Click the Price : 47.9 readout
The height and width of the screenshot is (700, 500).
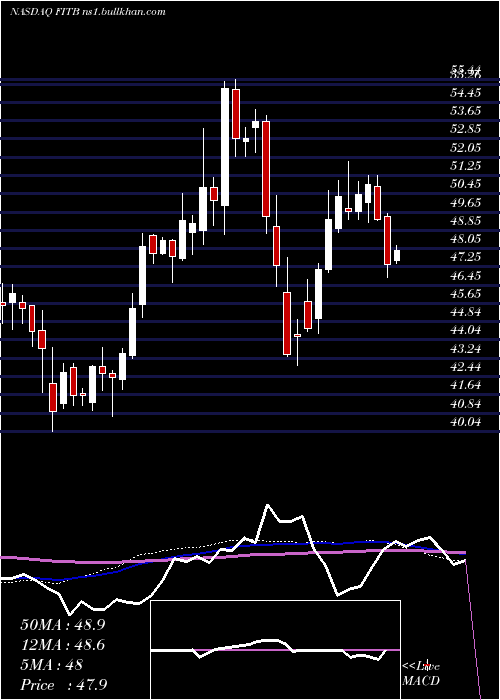tap(63, 685)
